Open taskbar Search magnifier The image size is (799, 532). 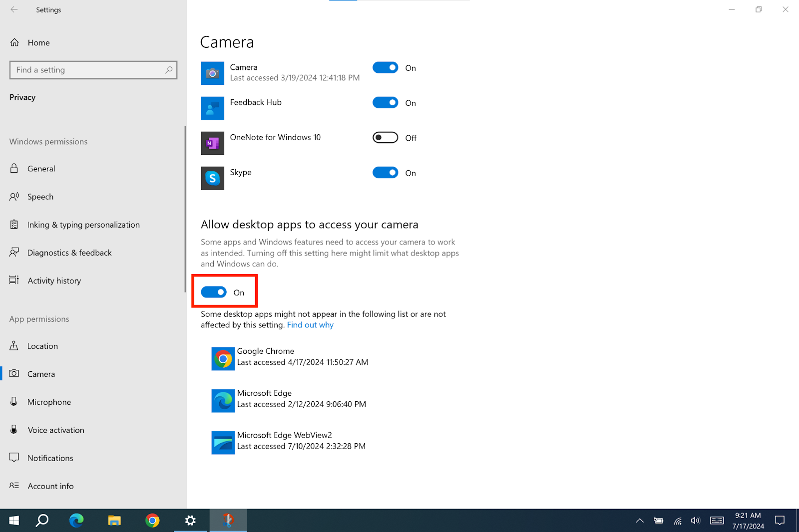point(42,521)
